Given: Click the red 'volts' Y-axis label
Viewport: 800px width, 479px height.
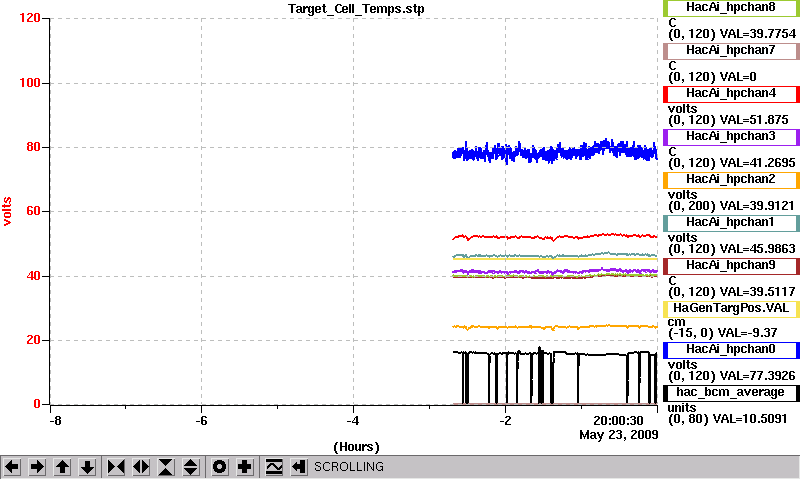Looking at the screenshot, I should [7, 211].
